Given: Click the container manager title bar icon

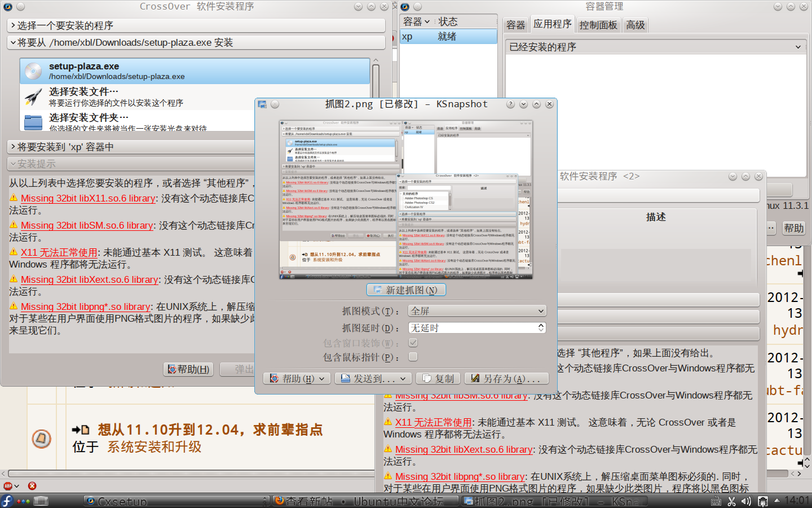Looking at the screenshot, I should pos(405,7).
